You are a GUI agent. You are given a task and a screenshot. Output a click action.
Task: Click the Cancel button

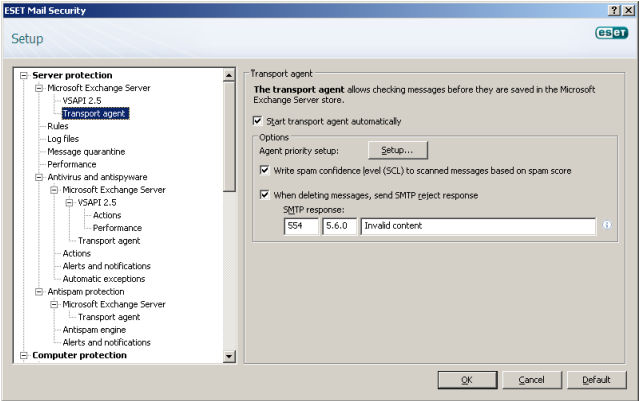[532, 380]
